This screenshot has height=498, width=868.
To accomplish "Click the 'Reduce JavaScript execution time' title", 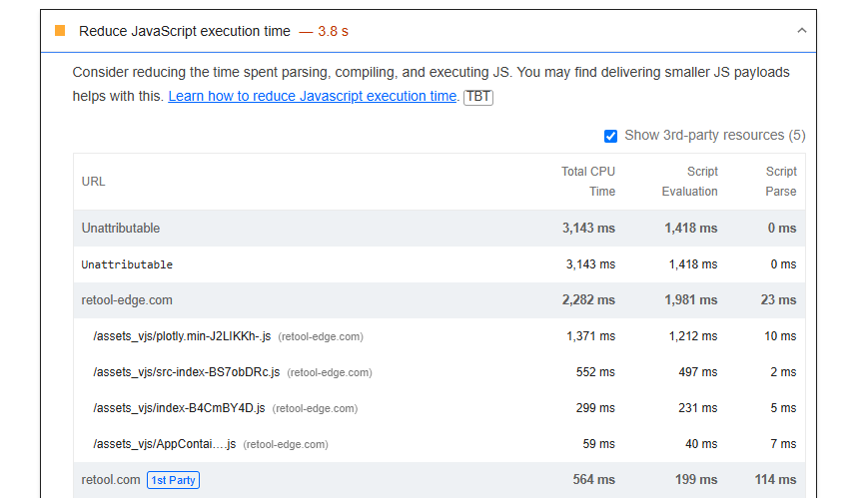I will pos(184,31).
